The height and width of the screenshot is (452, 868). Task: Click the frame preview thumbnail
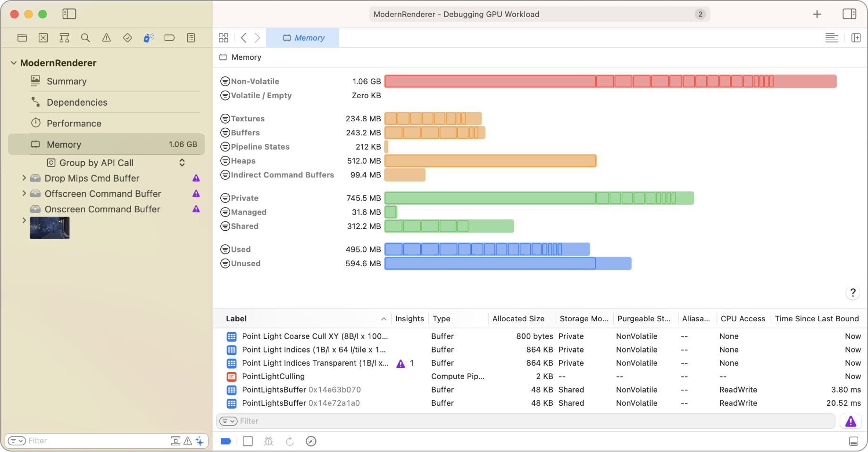point(50,228)
